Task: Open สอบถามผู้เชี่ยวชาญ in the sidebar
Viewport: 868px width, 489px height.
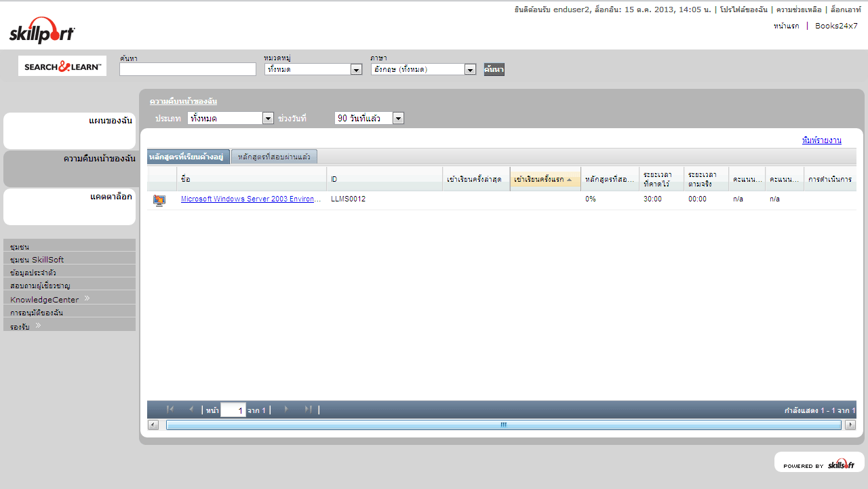Action: 69,285
